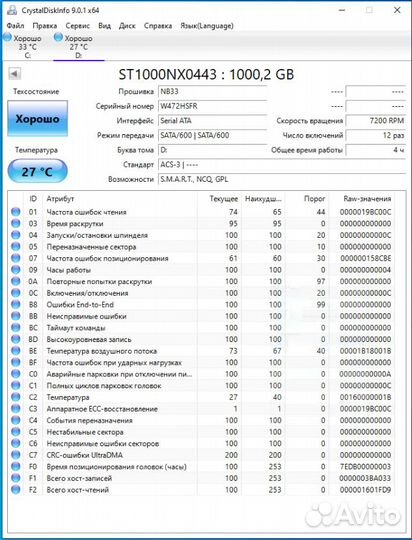
Task: Open the Файл menu
Action: (15, 26)
